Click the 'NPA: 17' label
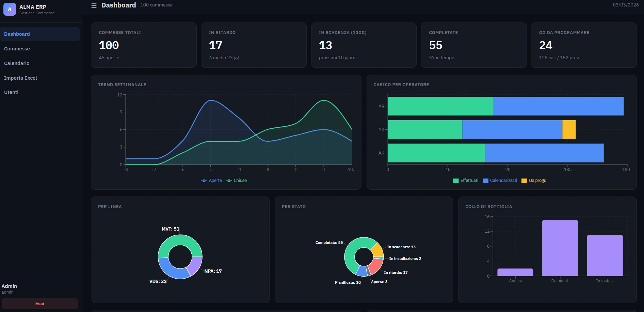 [x=213, y=271]
